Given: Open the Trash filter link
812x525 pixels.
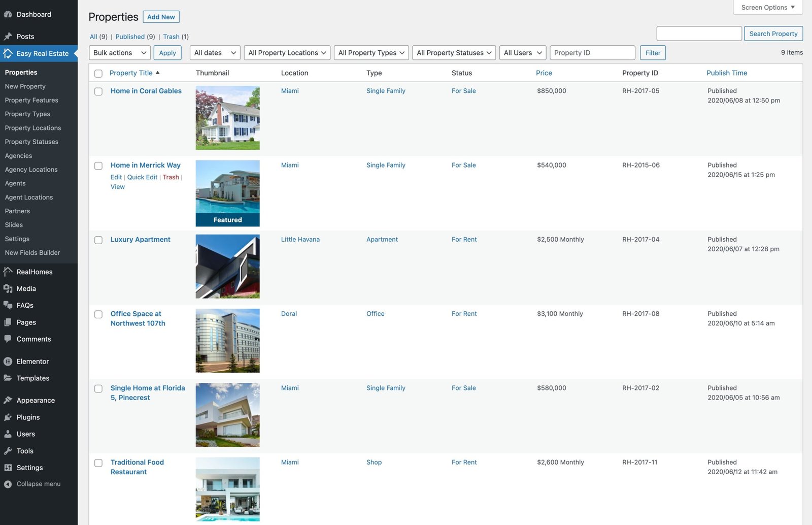Looking at the screenshot, I should pyautogui.click(x=171, y=37).
